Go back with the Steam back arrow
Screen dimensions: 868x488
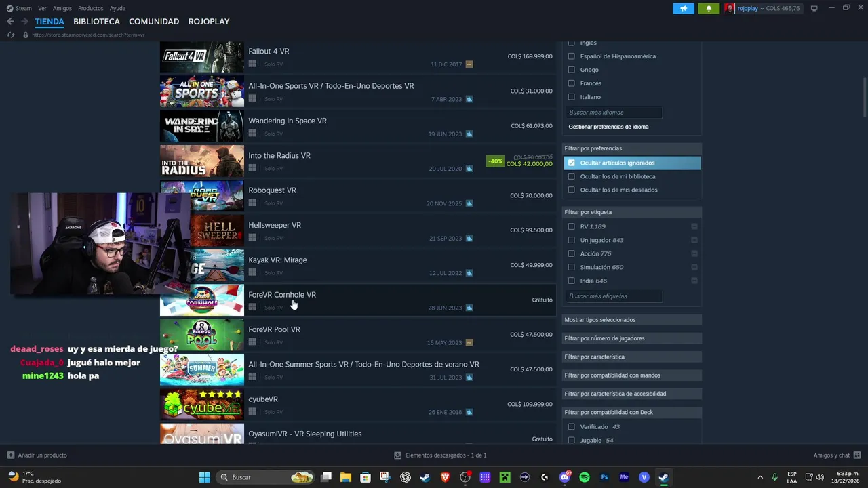coord(10,22)
